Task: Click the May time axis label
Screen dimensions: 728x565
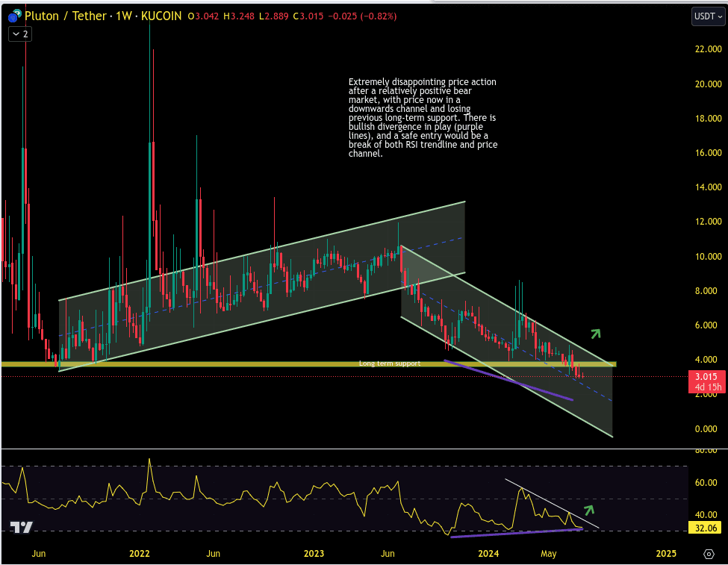Action: pyautogui.click(x=549, y=553)
